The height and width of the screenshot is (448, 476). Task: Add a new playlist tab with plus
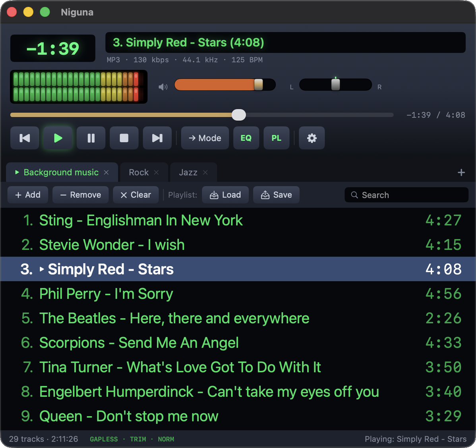click(x=461, y=172)
